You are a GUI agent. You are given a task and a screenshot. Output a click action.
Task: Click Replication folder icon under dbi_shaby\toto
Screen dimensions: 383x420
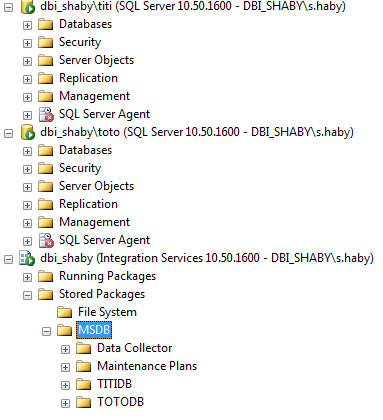pyautogui.click(x=46, y=205)
